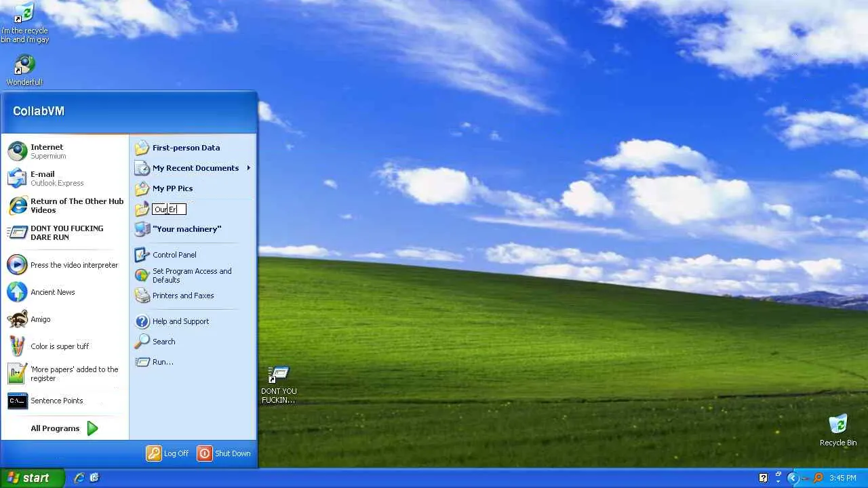The height and width of the screenshot is (488, 868).
Task: Click the Shut Down button
Action: tap(224, 453)
